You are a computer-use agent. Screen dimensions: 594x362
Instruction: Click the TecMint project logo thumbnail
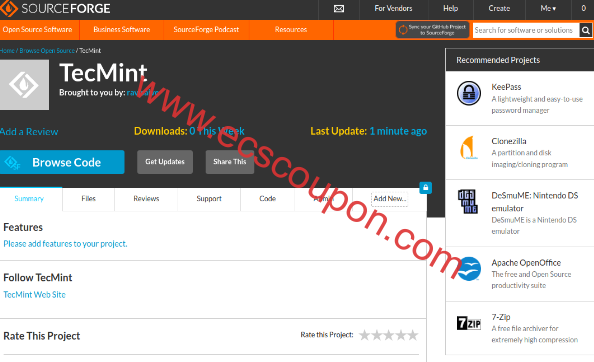point(24,85)
